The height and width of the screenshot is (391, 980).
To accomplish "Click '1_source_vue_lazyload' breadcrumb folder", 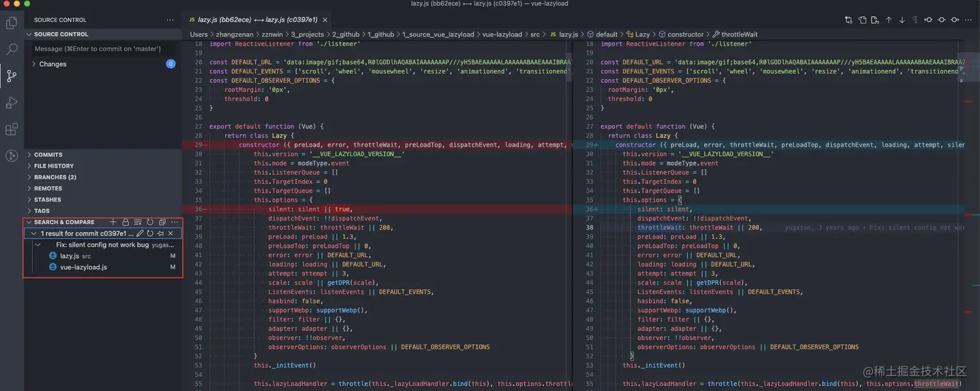I will (438, 34).
